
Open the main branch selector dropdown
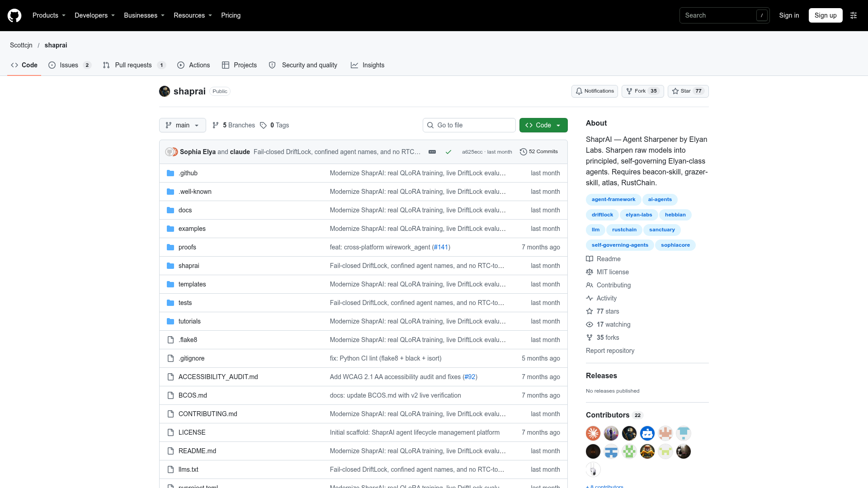pyautogui.click(x=183, y=125)
